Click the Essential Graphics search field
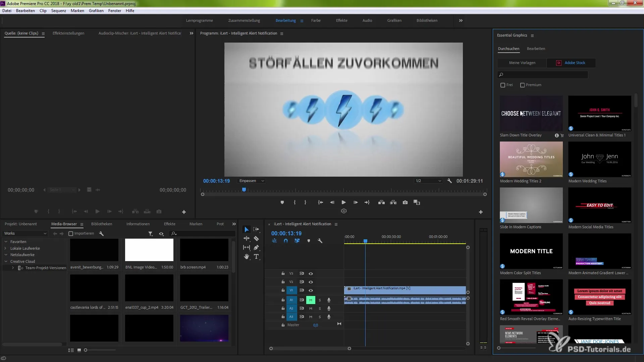The image size is (644, 362). 543,75
